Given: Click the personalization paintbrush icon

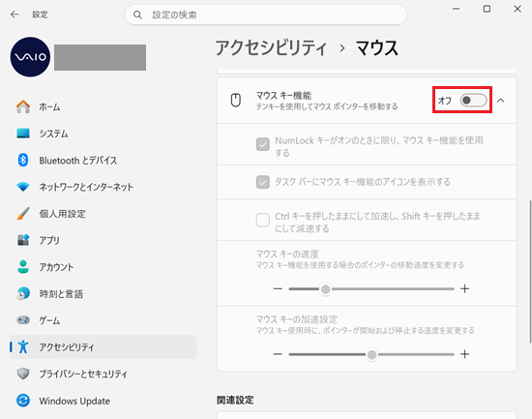Looking at the screenshot, I should (23, 213).
